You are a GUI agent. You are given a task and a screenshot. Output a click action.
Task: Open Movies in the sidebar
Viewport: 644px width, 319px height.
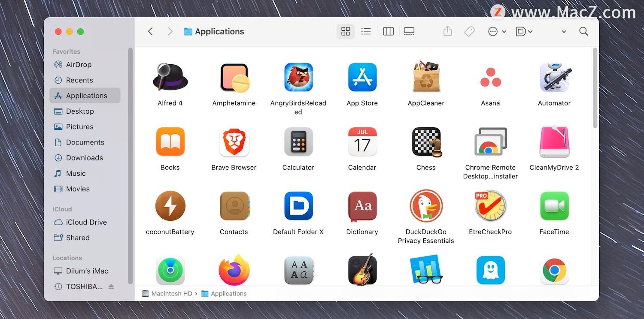coord(85,189)
